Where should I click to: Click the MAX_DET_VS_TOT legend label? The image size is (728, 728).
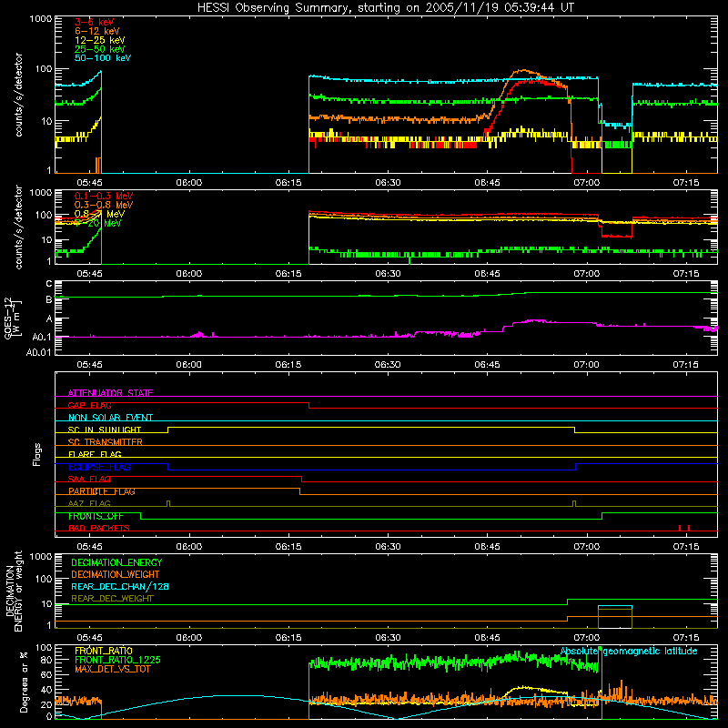point(113,669)
